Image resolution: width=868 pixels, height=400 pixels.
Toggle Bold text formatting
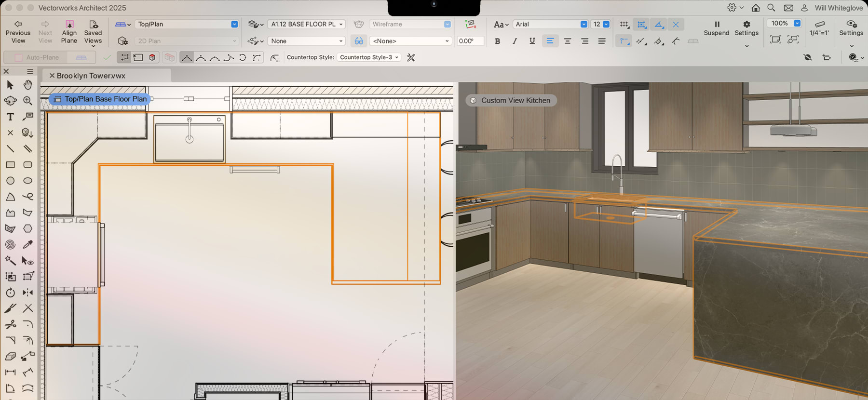(x=498, y=41)
